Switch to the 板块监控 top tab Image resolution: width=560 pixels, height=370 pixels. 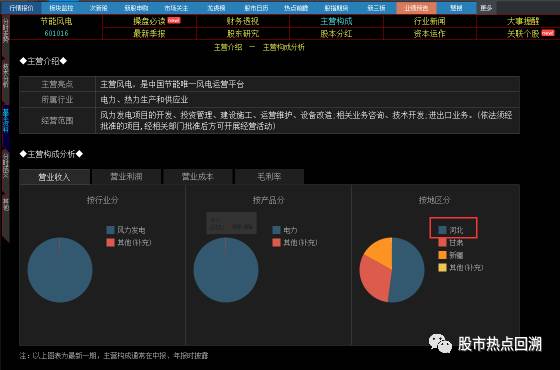tap(61, 8)
